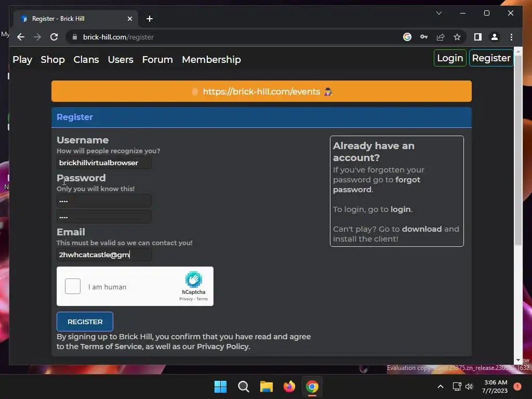Toggle the Chrome side panel icon
Viewport: 532px width, 399px height.
tap(478, 37)
